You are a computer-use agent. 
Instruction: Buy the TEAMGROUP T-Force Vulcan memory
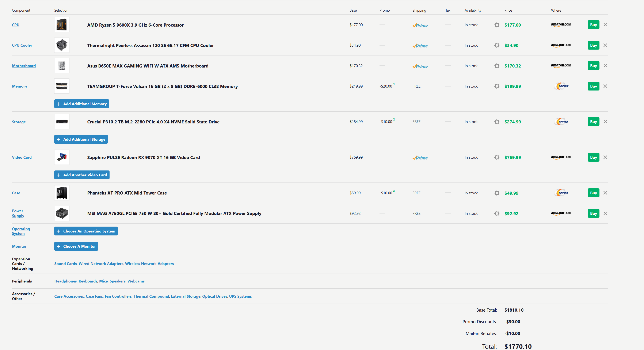593,86
